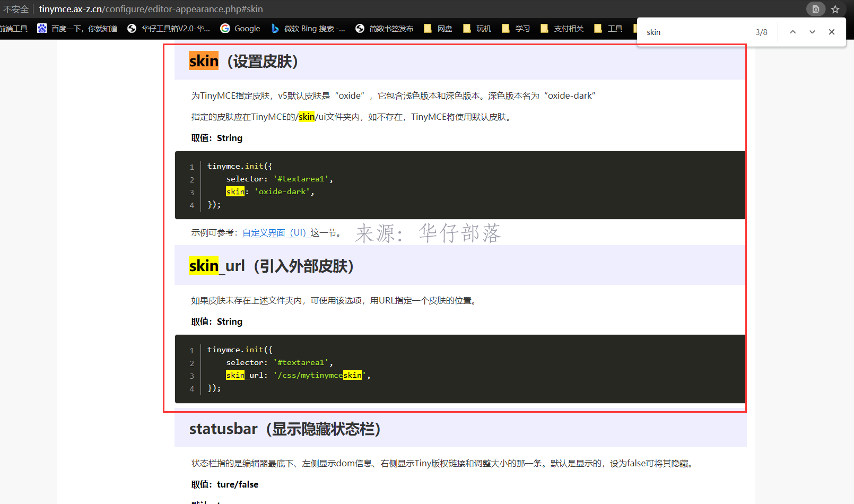Open the 支付相关 bookmark folder

pos(562,29)
